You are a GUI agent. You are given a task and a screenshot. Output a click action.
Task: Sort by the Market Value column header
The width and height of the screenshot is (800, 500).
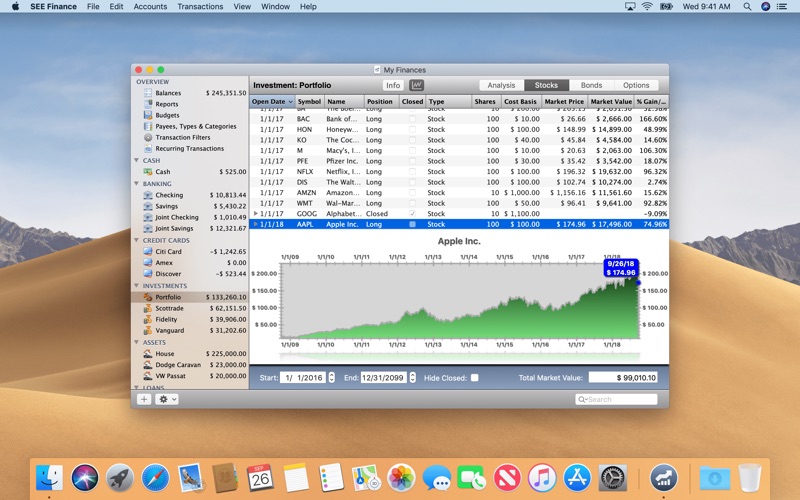[611, 102]
